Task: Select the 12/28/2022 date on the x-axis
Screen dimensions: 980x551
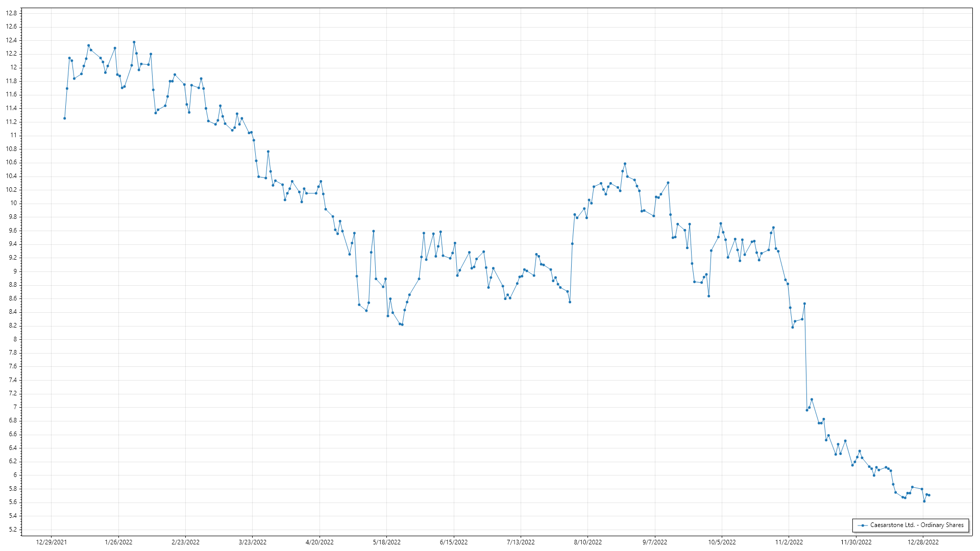Action: tap(923, 542)
